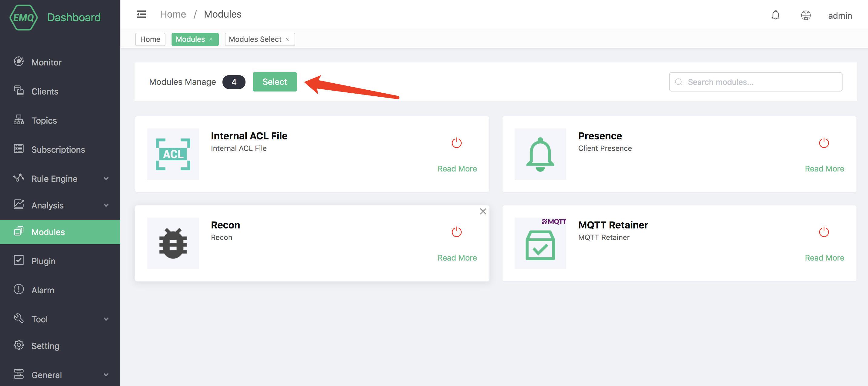
Task: Click the Topics sidebar icon
Action: click(x=19, y=120)
